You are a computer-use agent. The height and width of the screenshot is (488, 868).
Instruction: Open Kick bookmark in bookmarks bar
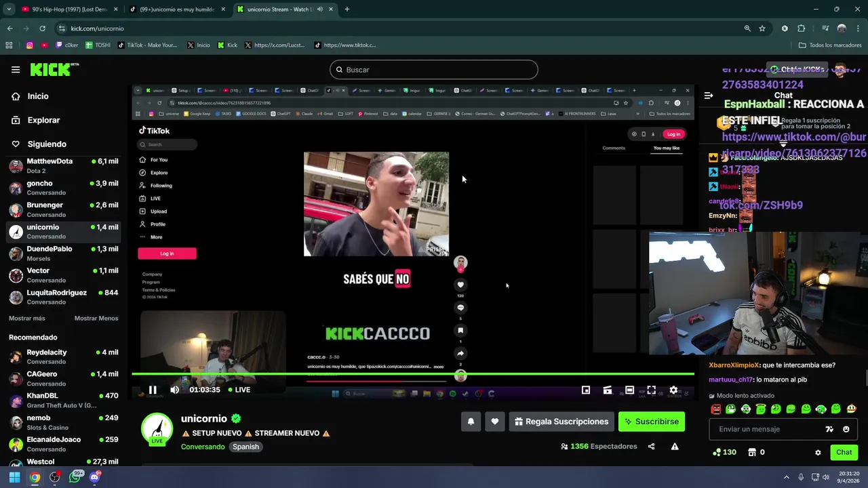pyautogui.click(x=228, y=45)
